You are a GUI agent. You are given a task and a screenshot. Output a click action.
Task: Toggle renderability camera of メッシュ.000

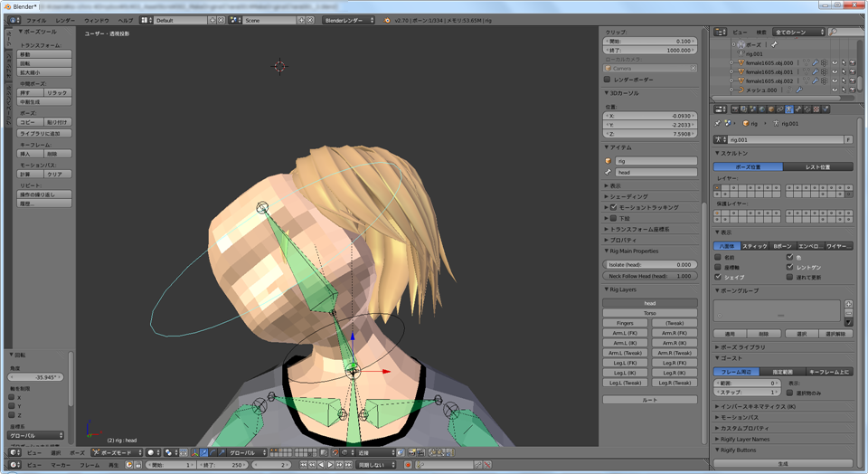tap(853, 90)
